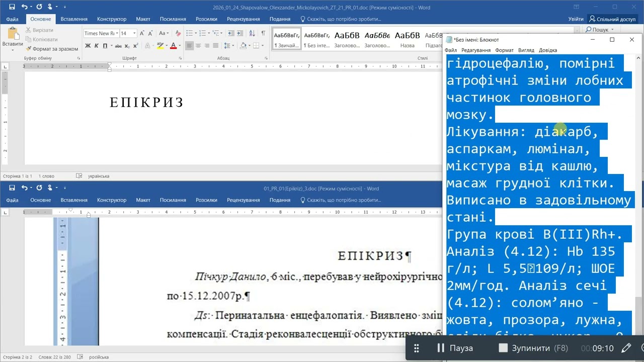Click undo arrow in the top Word window
Image resolution: width=644 pixels, height=362 pixels.
25,7
